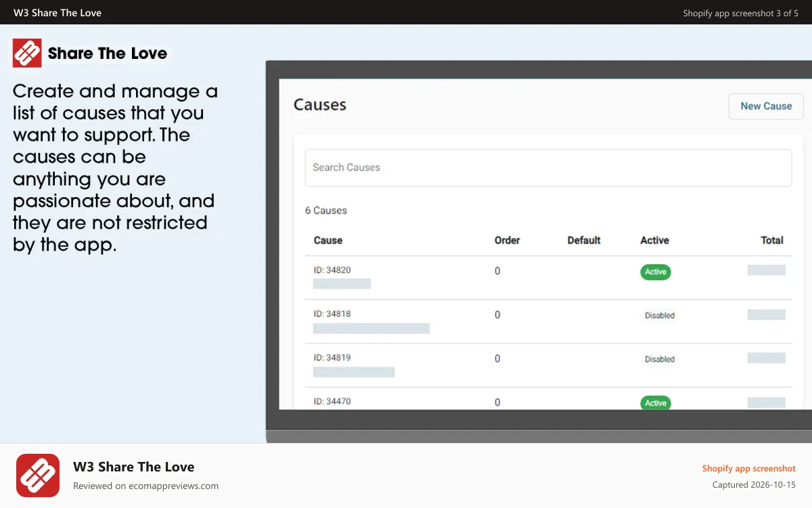Click the W3 Share The Love app icon in the footer
Screen dimensions: 812x508
point(38,475)
